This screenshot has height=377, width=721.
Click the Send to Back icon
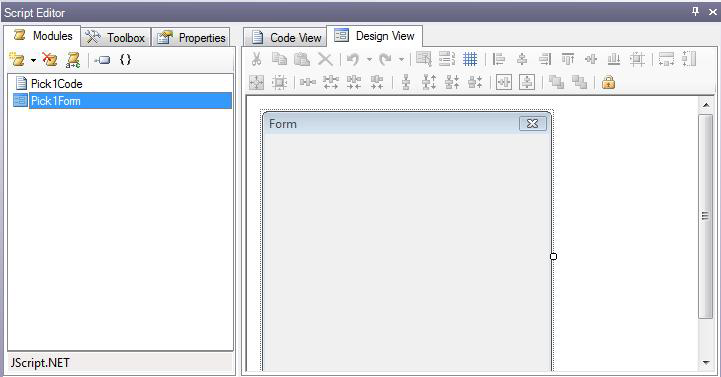(x=579, y=83)
